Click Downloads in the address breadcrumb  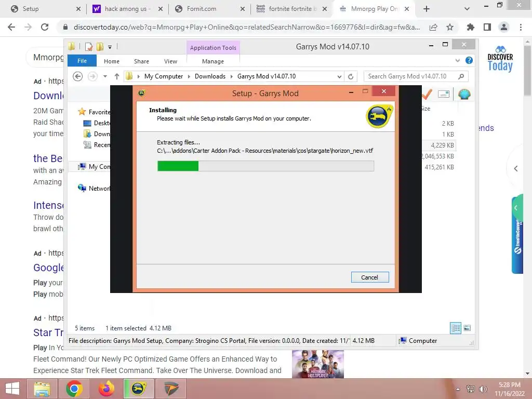[210, 76]
